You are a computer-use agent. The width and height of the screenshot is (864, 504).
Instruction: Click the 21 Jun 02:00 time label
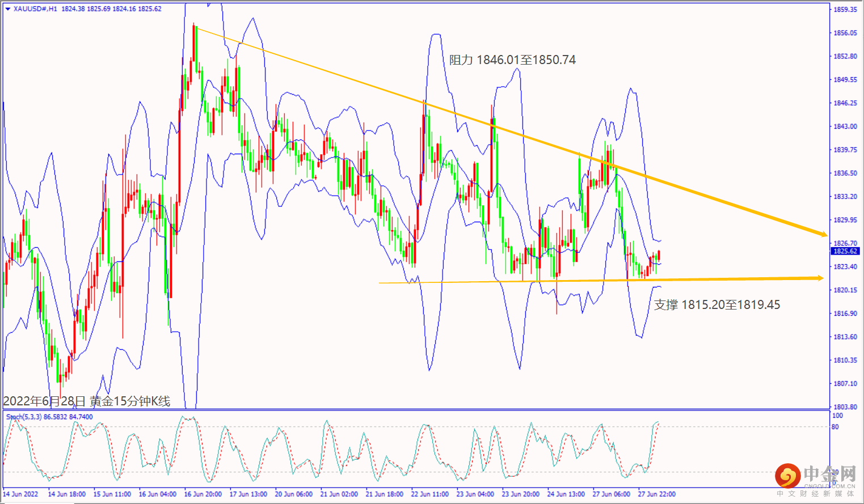click(x=339, y=494)
